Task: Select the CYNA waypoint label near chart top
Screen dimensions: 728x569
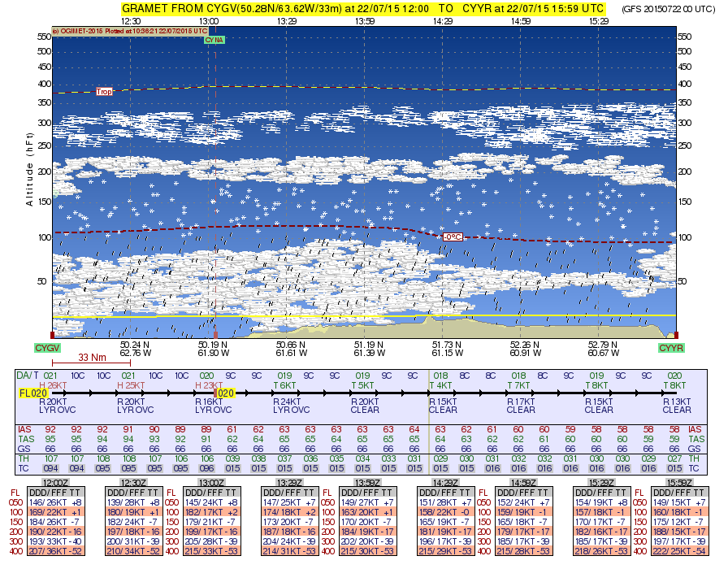Action: coord(214,39)
